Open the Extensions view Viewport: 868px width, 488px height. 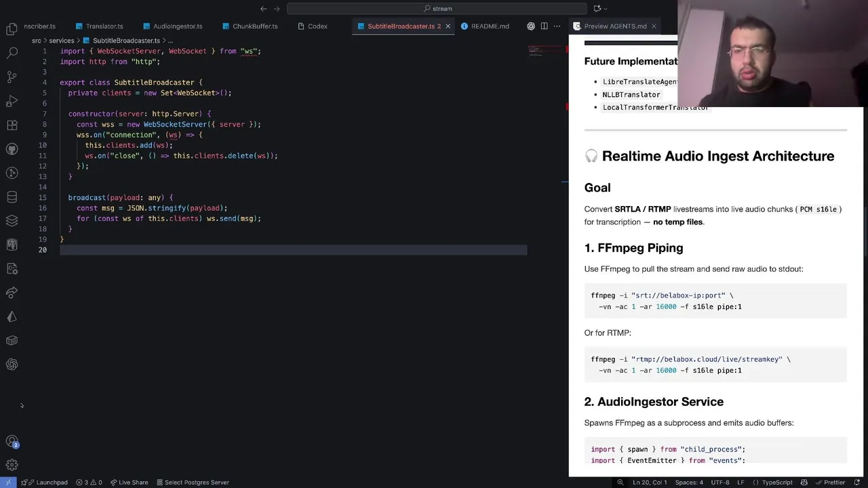12,125
